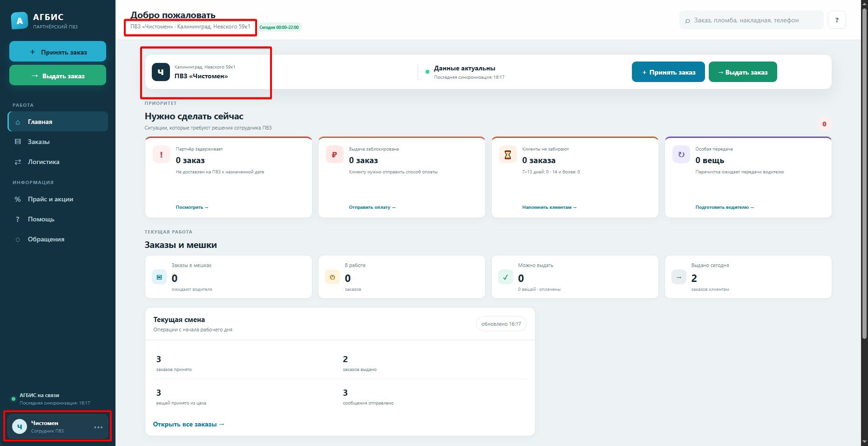Click the arrow icon on Выдано сегодня
The width and height of the screenshot is (868, 446).
point(679,277)
